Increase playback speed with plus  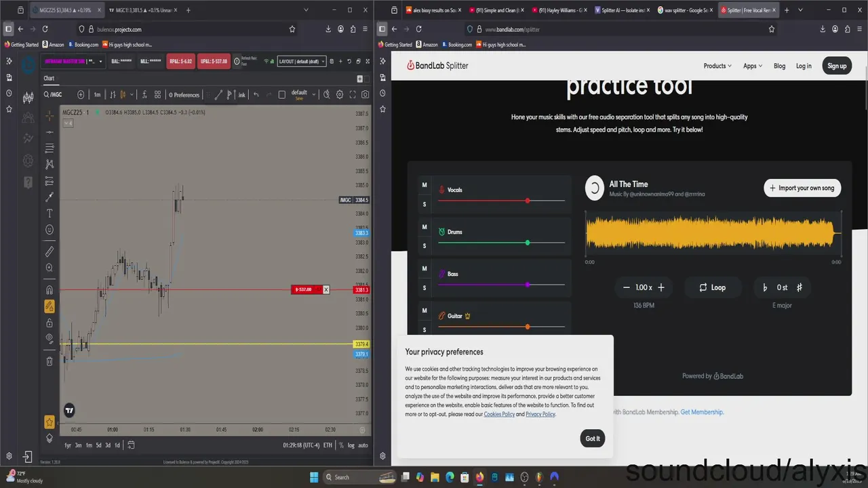pos(661,287)
